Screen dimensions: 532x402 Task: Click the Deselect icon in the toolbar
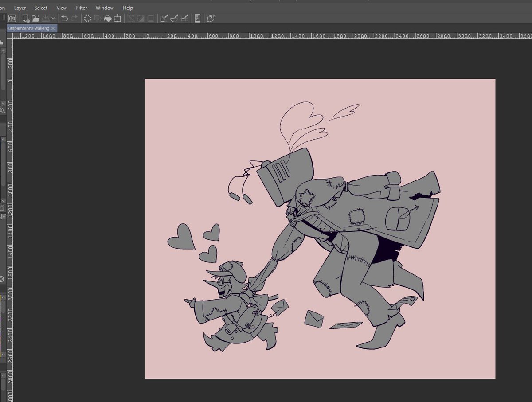[131, 18]
